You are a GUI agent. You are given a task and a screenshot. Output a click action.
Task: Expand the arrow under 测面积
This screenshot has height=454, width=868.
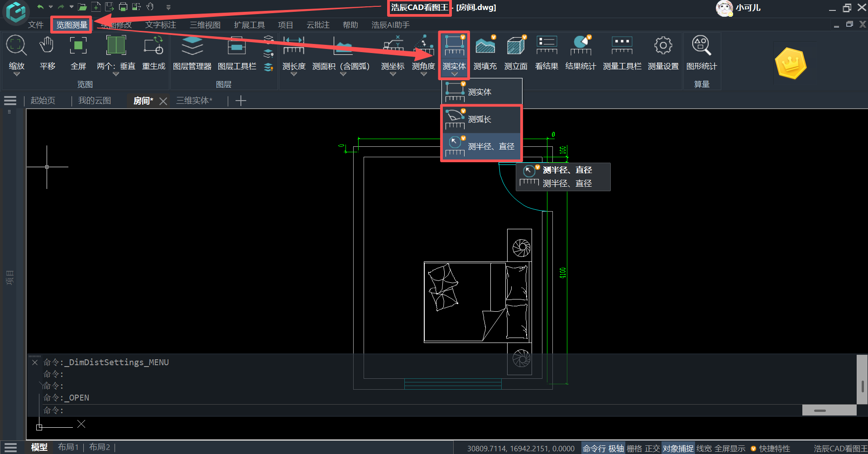pos(343,74)
